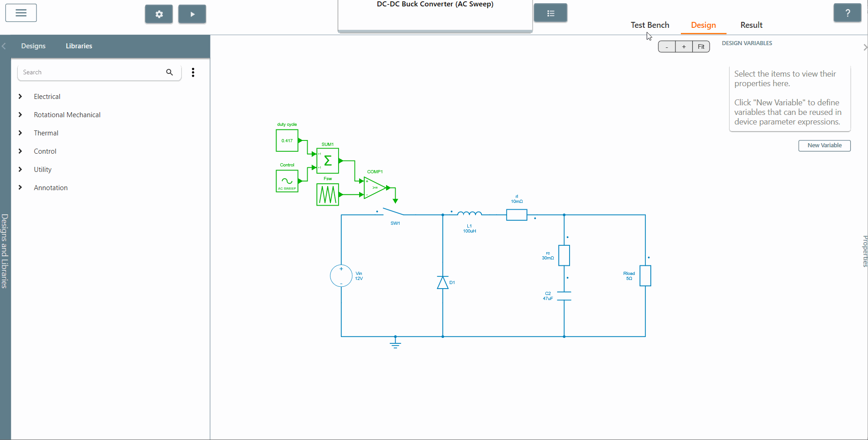
Task: Open the simulation settings gear
Action: click(158, 14)
